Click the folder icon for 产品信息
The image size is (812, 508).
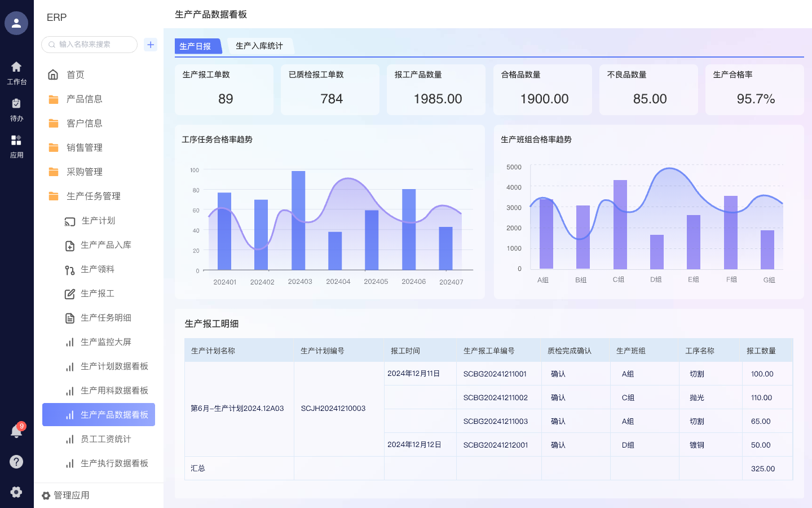click(x=54, y=99)
